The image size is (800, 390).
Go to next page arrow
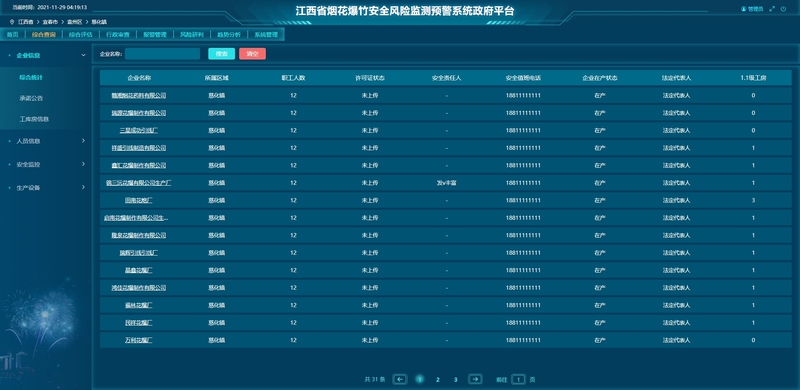coord(475,379)
